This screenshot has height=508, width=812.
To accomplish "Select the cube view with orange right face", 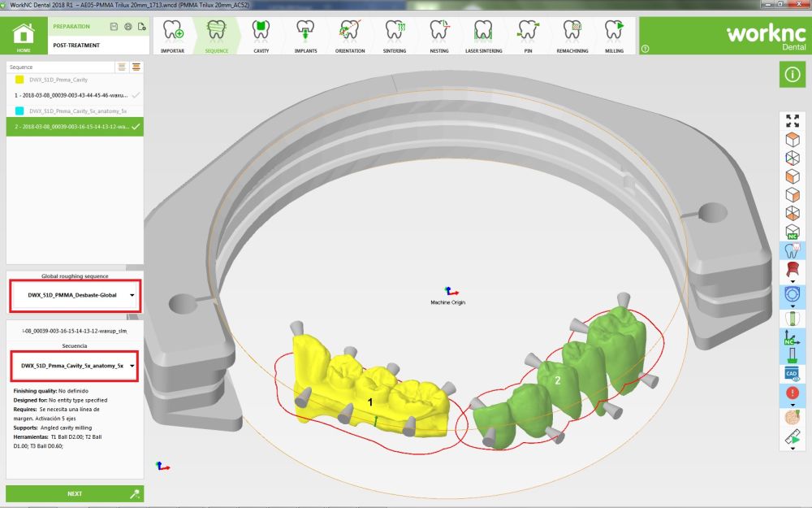I will click(793, 195).
